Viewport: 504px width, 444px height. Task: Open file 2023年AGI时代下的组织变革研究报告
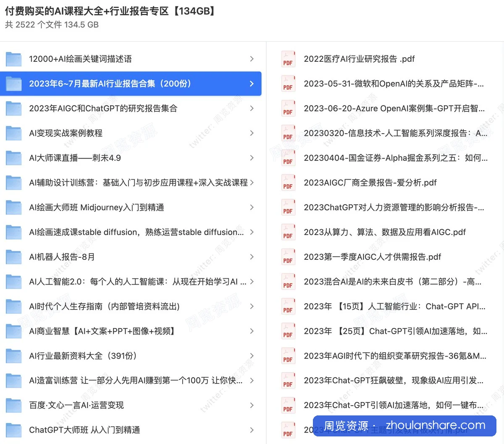tap(395, 356)
